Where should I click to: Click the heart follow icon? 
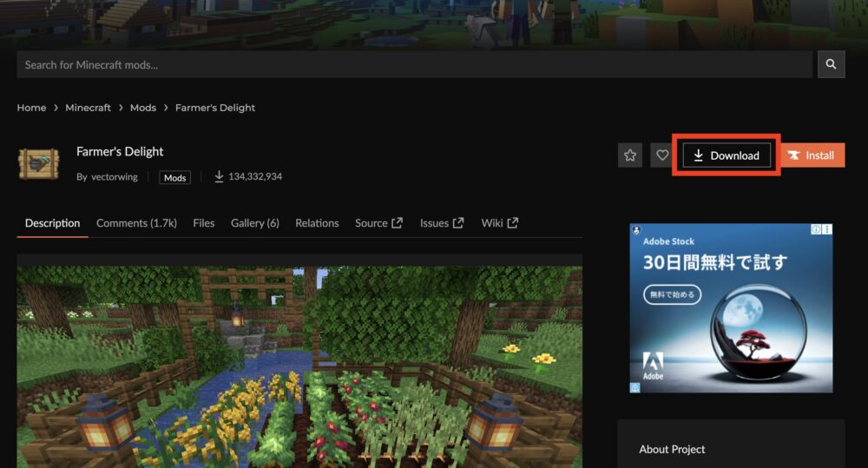662,155
